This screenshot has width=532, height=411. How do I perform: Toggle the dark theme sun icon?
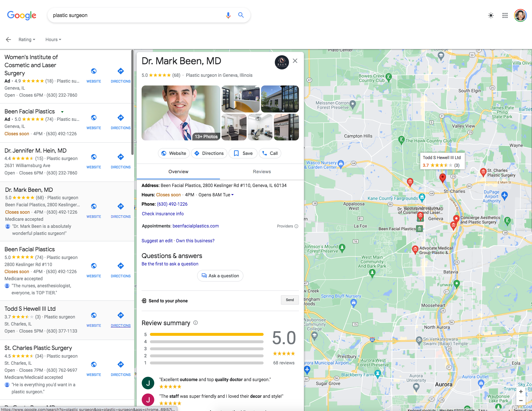[x=491, y=15]
